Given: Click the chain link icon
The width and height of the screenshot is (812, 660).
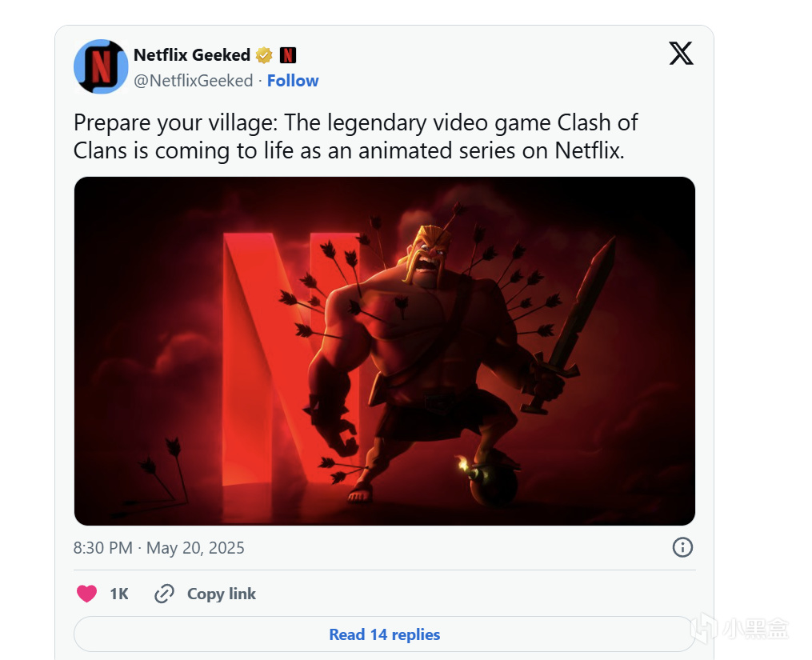Looking at the screenshot, I should (164, 594).
